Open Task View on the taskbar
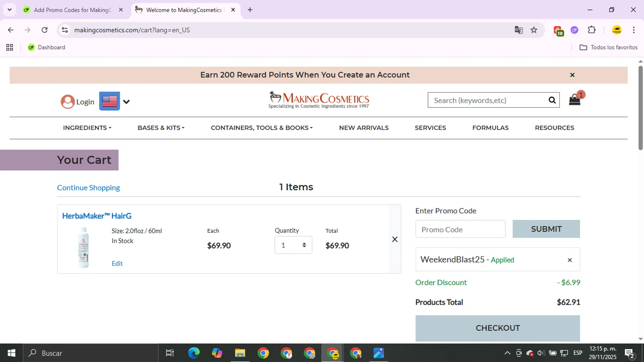Image resolution: width=644 pixels, height=362 pixels. coord(170,353)
